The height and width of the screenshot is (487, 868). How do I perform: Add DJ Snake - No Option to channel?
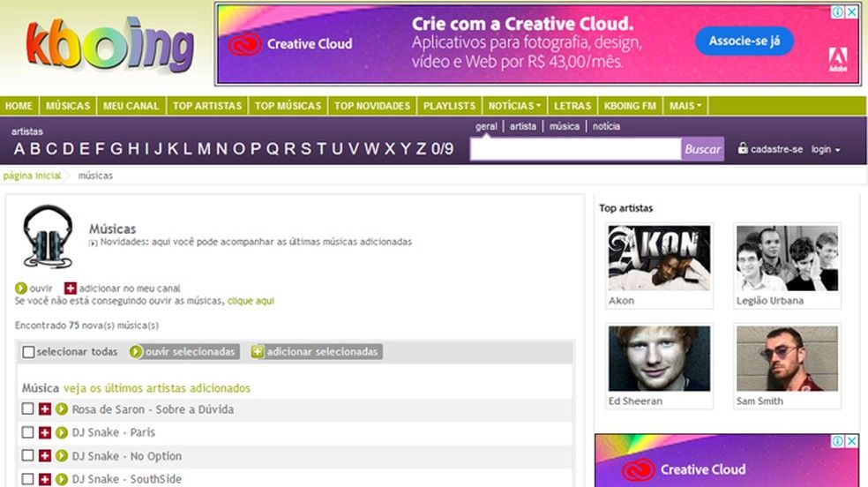[45, 455]
